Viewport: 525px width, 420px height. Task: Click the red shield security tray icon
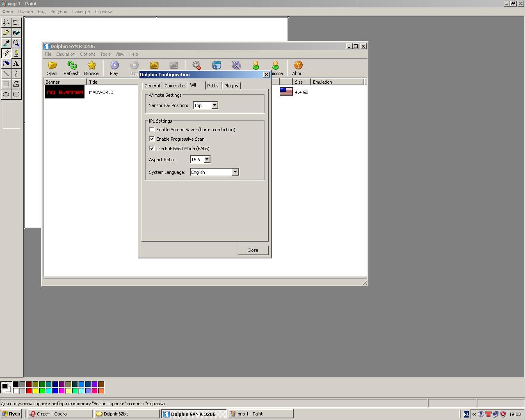503,414
